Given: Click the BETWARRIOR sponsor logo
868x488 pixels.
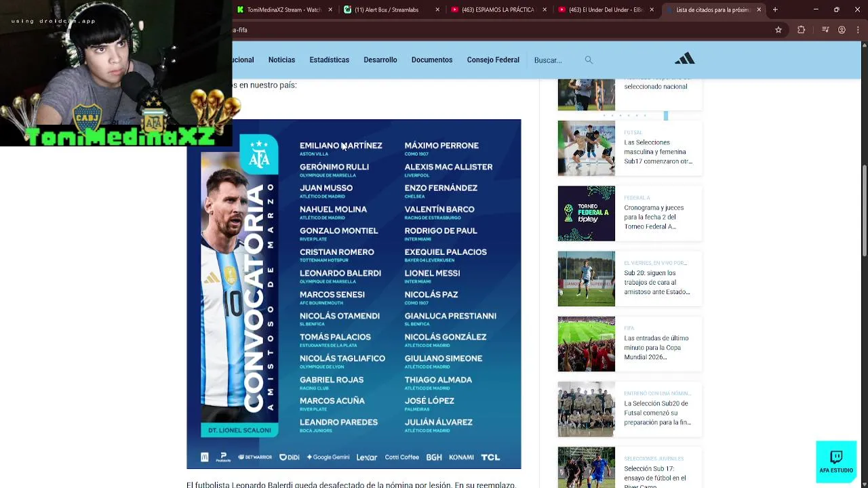Looking at the screenshot, I should [x=255, y=457].
